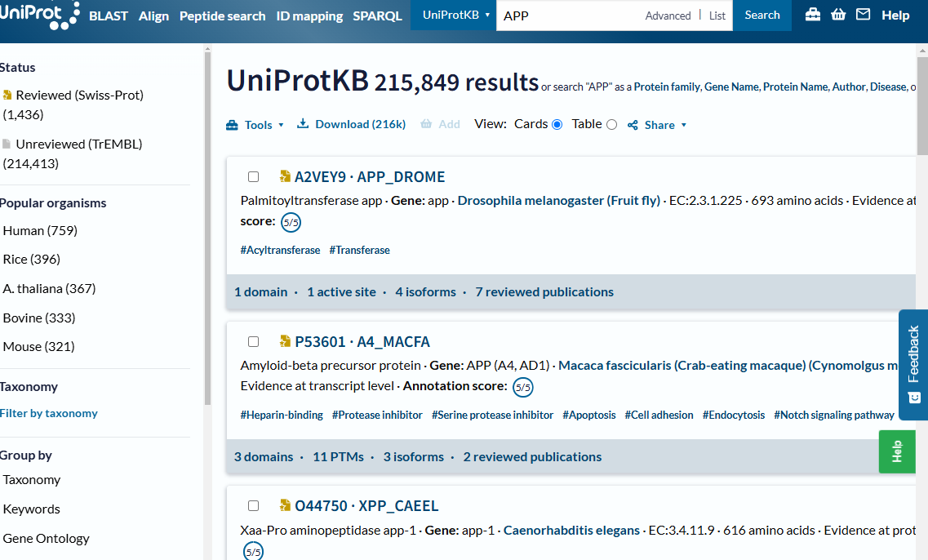
Task: Tick the P53601 A4_MACFA checkbox
Action: (x=253, y=342)
